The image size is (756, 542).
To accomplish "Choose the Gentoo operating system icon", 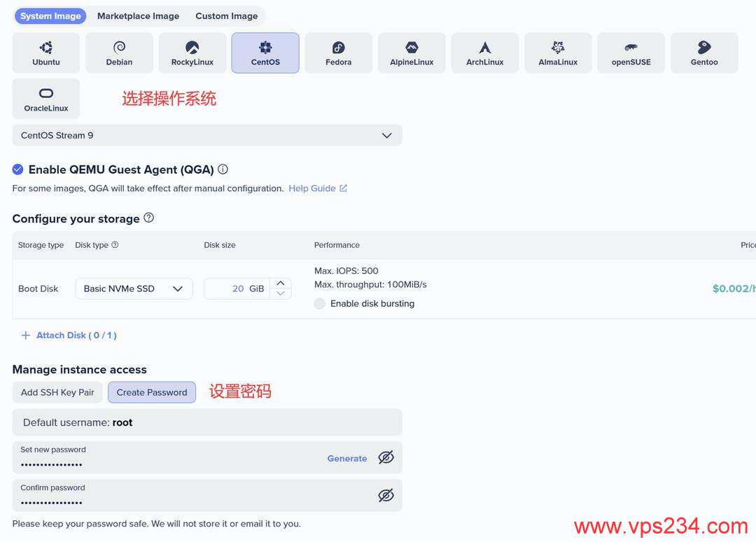I will 704,52.
